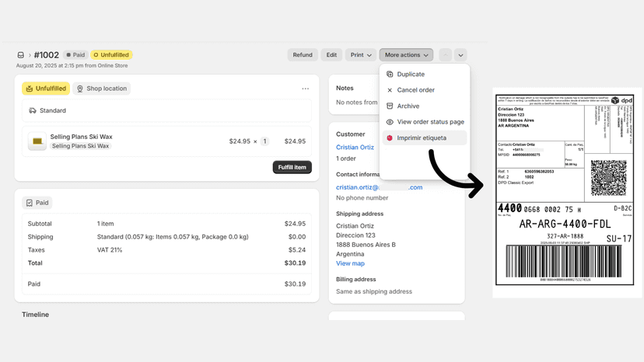Open the View map link
Screen dimensions: 644x362
click(350, 263)
